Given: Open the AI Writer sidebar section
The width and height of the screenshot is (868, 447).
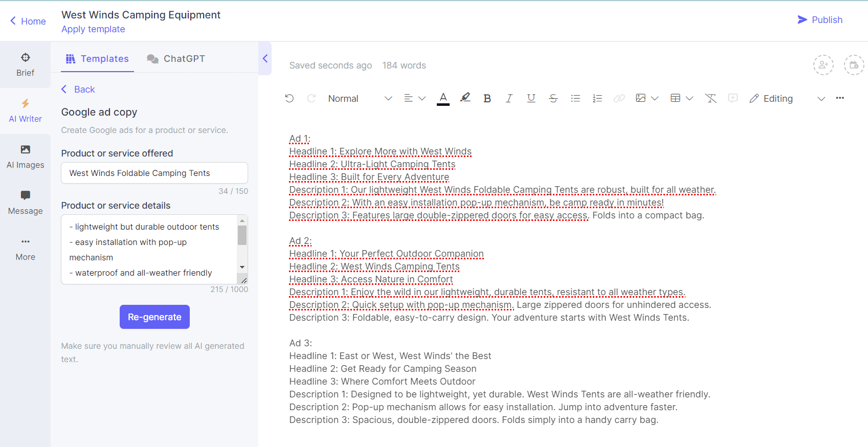Looking at the screenshot, I should coord(25,111).
